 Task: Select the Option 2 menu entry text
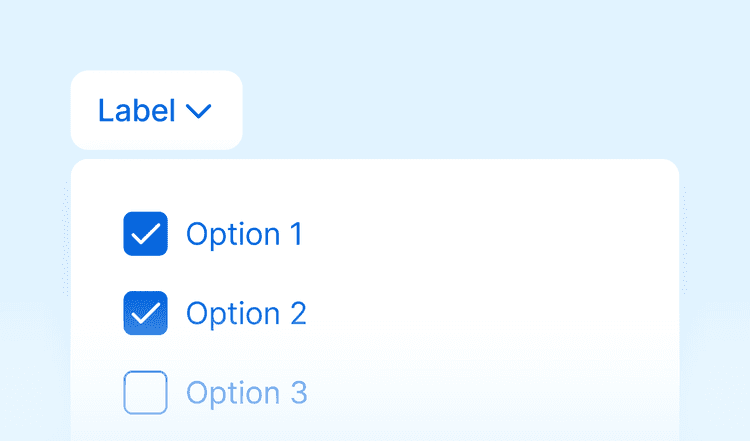(x=246, y=313)
